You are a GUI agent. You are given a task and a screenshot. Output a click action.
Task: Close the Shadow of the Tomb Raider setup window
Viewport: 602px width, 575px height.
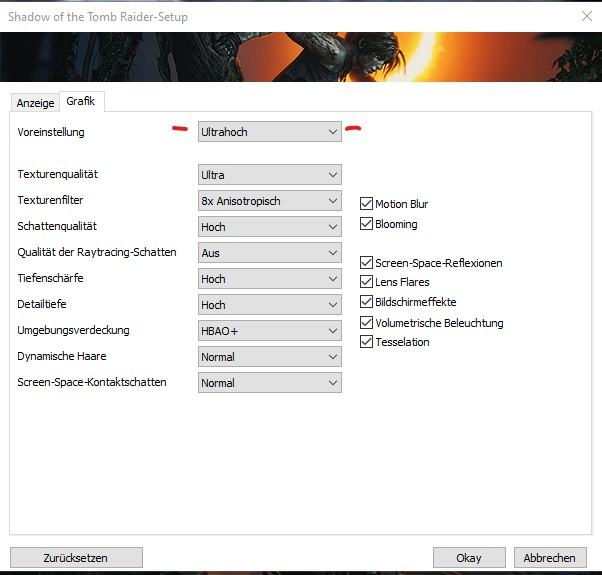[587, 16]
